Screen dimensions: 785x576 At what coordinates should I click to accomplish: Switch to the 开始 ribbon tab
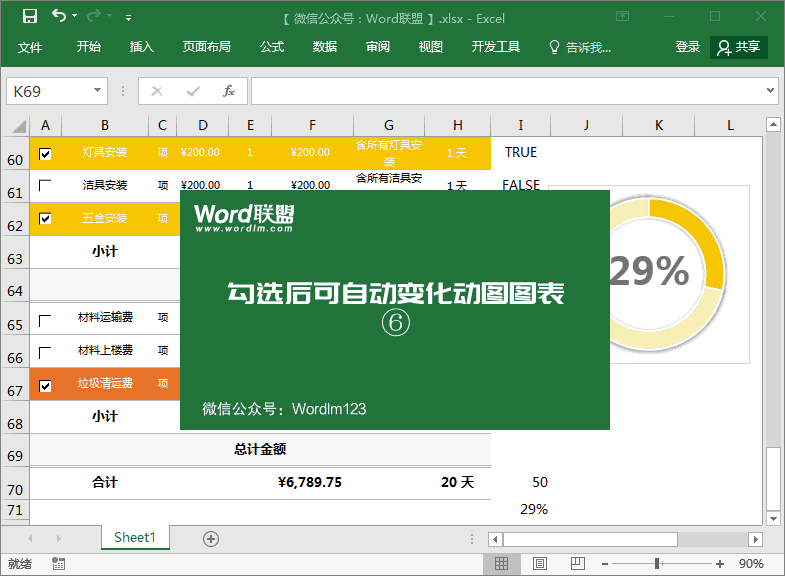[x=89, y=47]
